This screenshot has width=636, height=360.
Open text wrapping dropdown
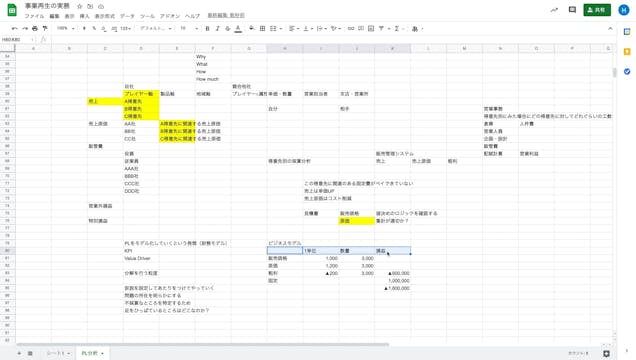click(x=321, y=28)
